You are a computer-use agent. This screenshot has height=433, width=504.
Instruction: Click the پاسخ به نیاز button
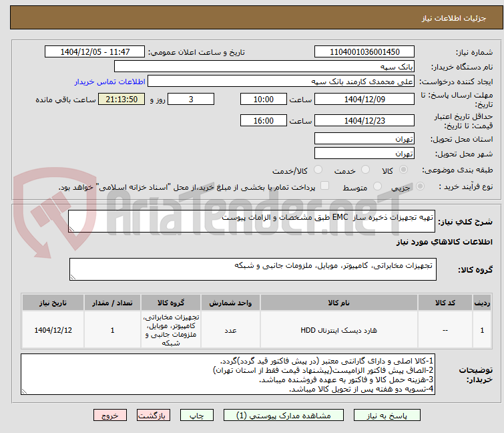coord(387,416)
